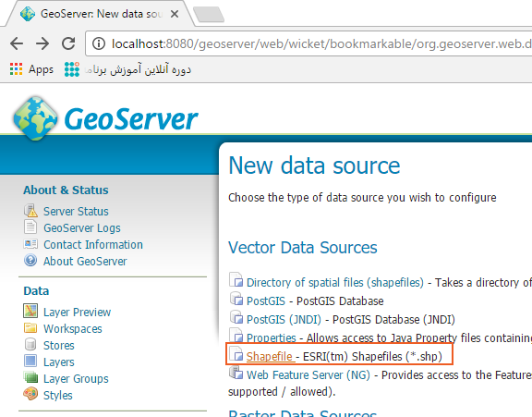This screenshot has width=532, height=417.
Task: Open the Persian bookmark in bookmarks bar
Action: [127, 69]
